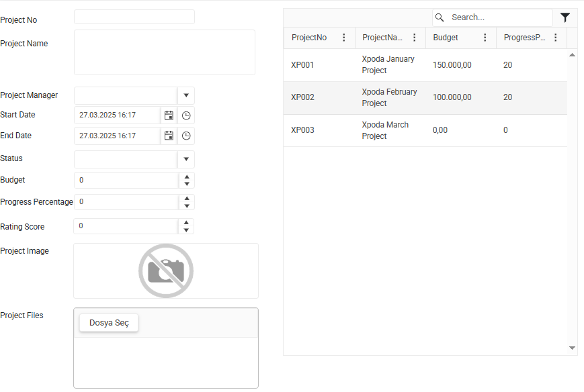Screen dimensions: 584x392
Task: Open the End Date calendar picker
Action: coord(169,136)
